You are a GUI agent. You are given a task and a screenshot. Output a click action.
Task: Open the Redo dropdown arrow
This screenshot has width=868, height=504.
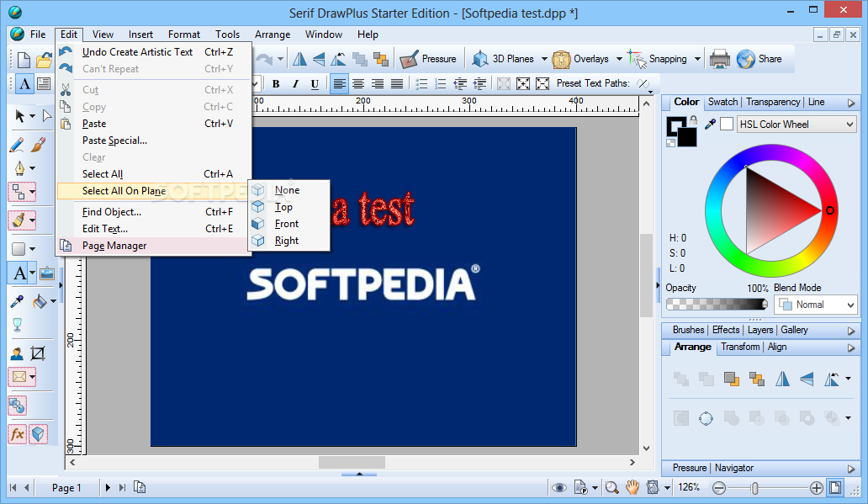point(281,59)
